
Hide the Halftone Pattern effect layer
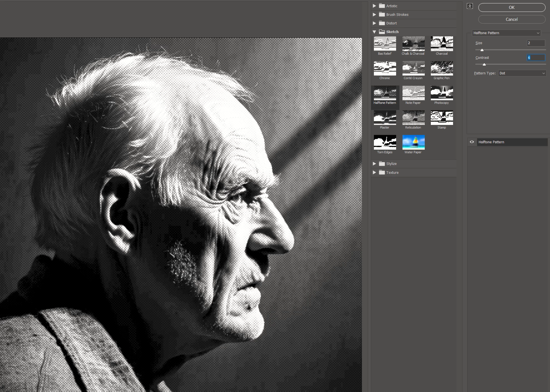click(x=472, y=142)
